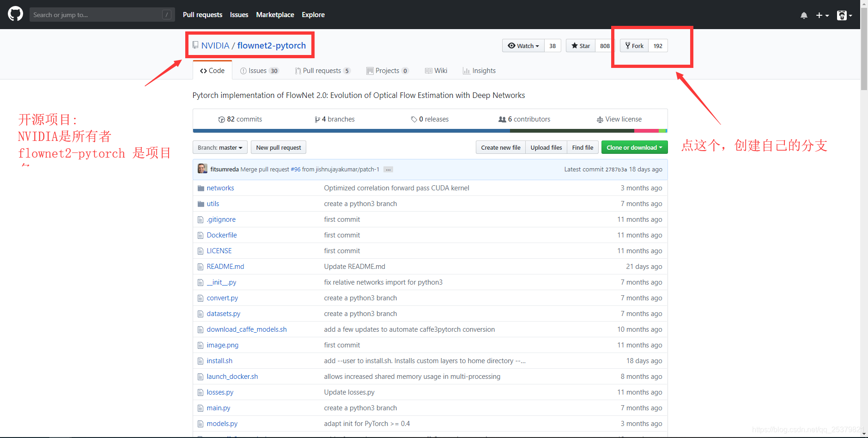The height and width of the screenshot is (438, 868).
Task: View the 4 branches
Action: click(x=334, y=119)
